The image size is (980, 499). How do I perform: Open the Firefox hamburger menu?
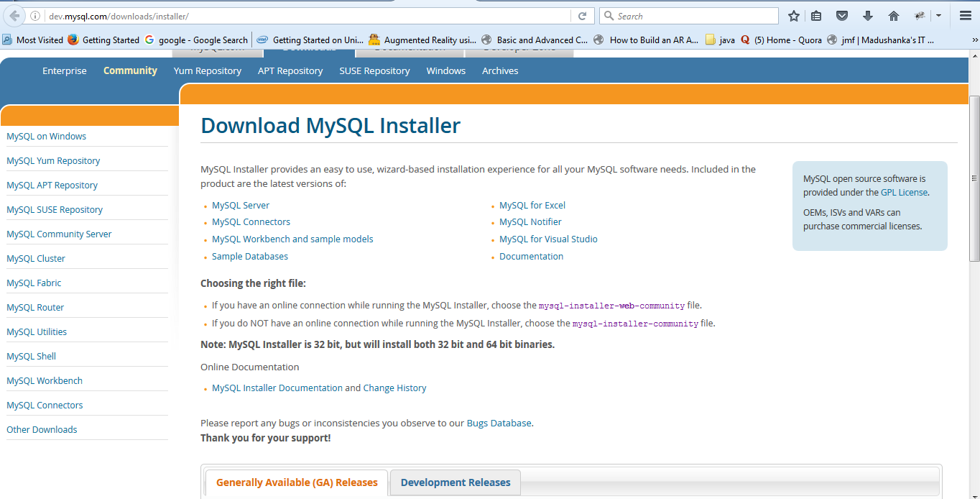pyautogui.click(x=966, y=16)
